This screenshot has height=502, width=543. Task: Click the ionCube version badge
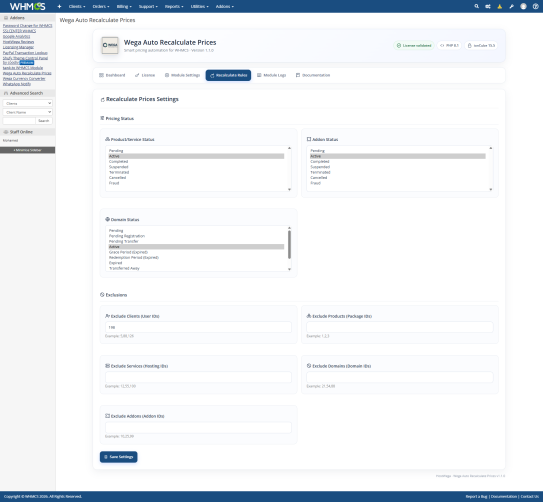(x=481, y=45)
